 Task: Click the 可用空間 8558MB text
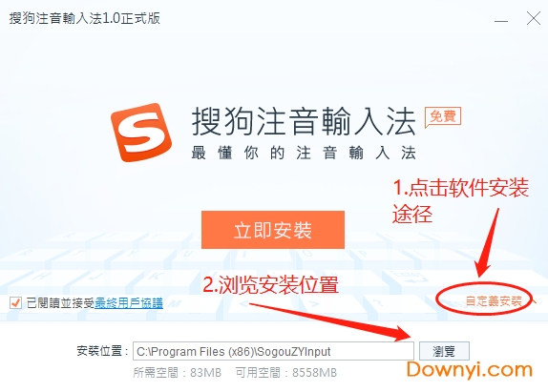pos(285,373)
